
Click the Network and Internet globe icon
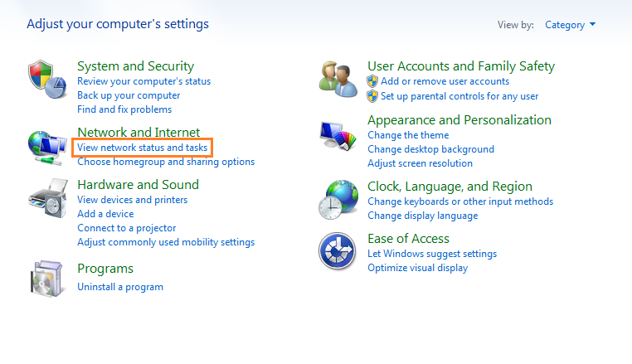pyautogui.click(x=47, y=148)
